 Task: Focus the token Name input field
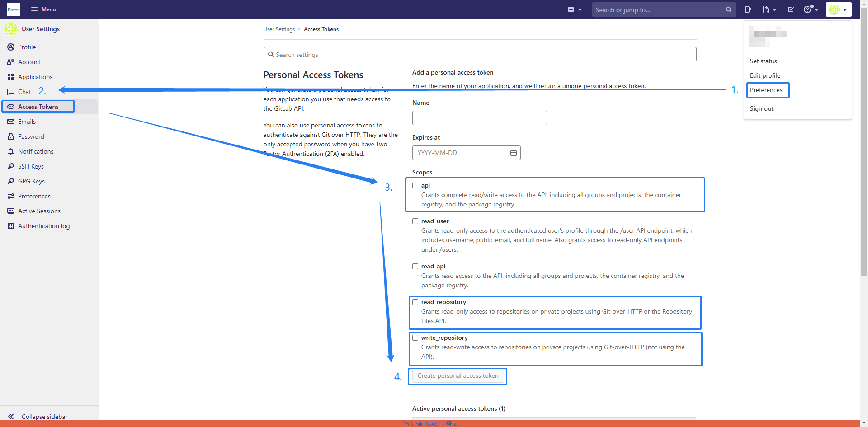coord(479,118)
